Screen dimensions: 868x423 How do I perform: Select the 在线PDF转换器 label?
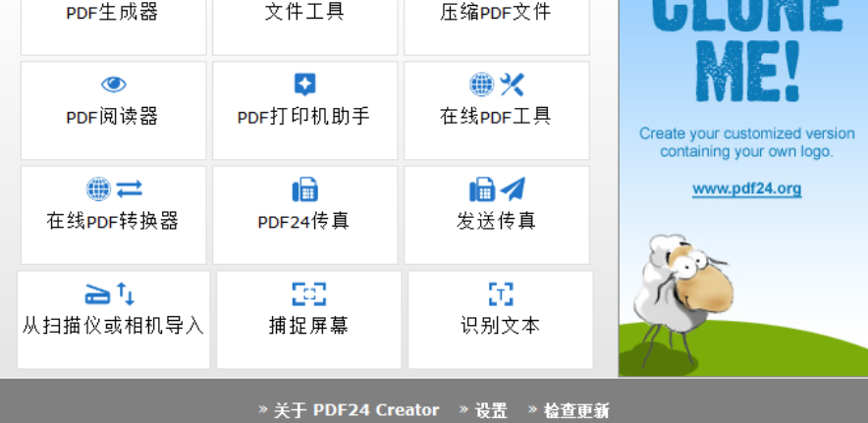pos(112,222)
